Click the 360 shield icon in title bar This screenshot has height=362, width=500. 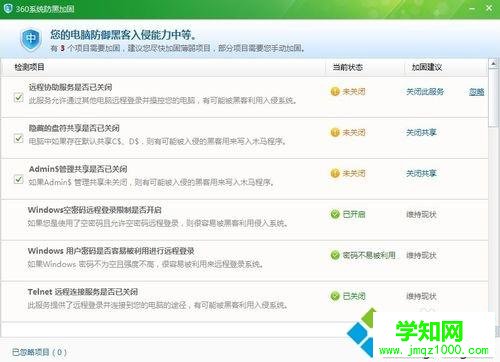click(8, 8)
